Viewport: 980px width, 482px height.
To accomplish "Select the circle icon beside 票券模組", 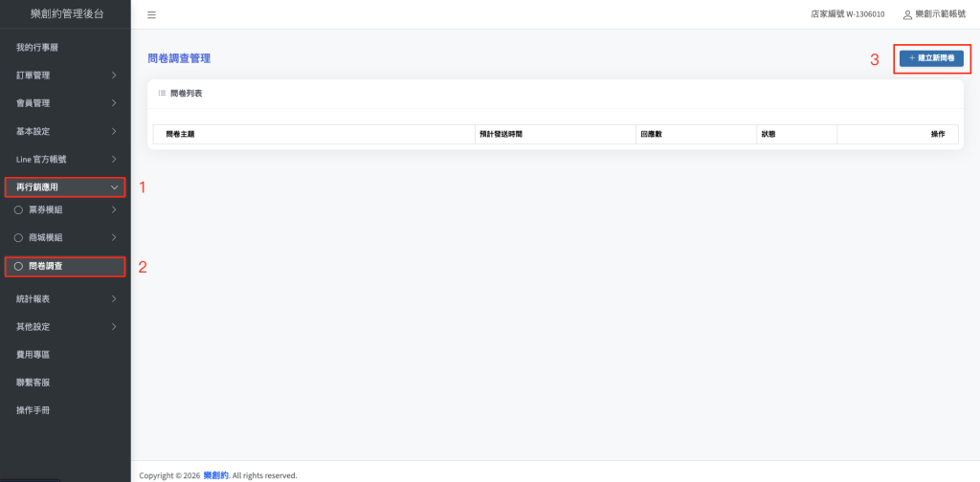I will [x=18, y=210].
